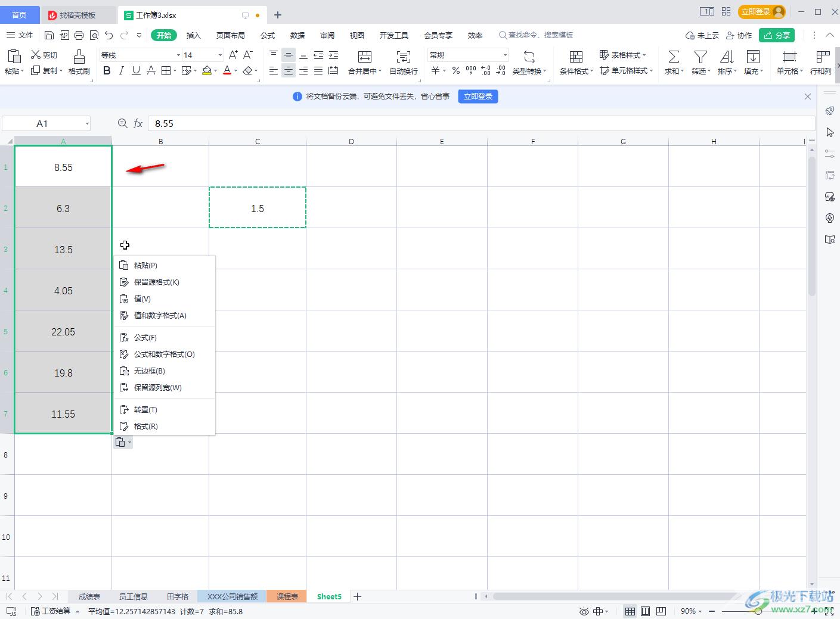Click the Fill (填充) icon
Screen dimensions: 840x619
click(x=753, y=57)
